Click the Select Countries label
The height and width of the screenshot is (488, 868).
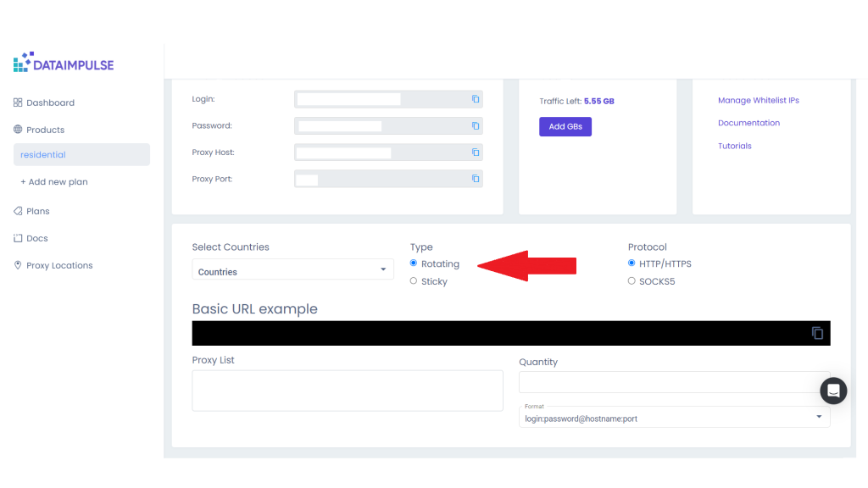pos(231,247)
